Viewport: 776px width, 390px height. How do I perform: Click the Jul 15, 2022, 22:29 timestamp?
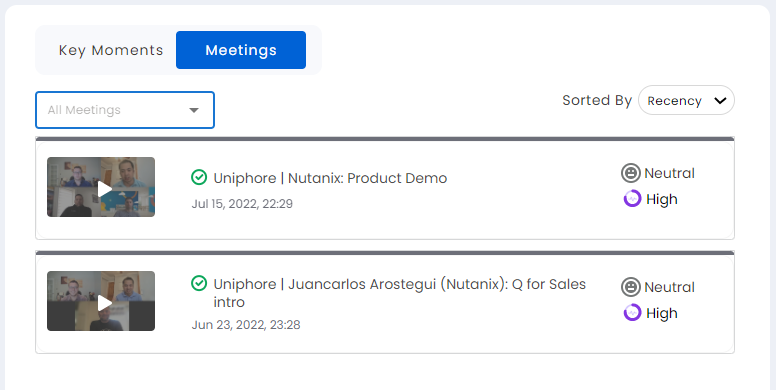tap(242, 204)
